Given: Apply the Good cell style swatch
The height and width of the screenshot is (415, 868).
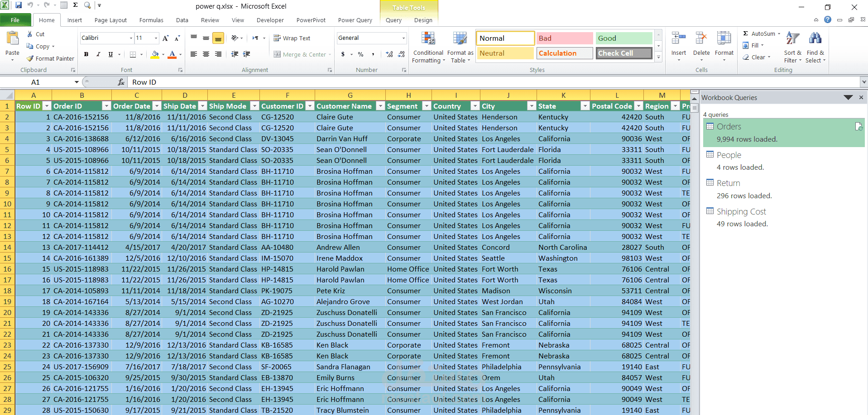Looking at the screenshot, I should pos(624,38).
